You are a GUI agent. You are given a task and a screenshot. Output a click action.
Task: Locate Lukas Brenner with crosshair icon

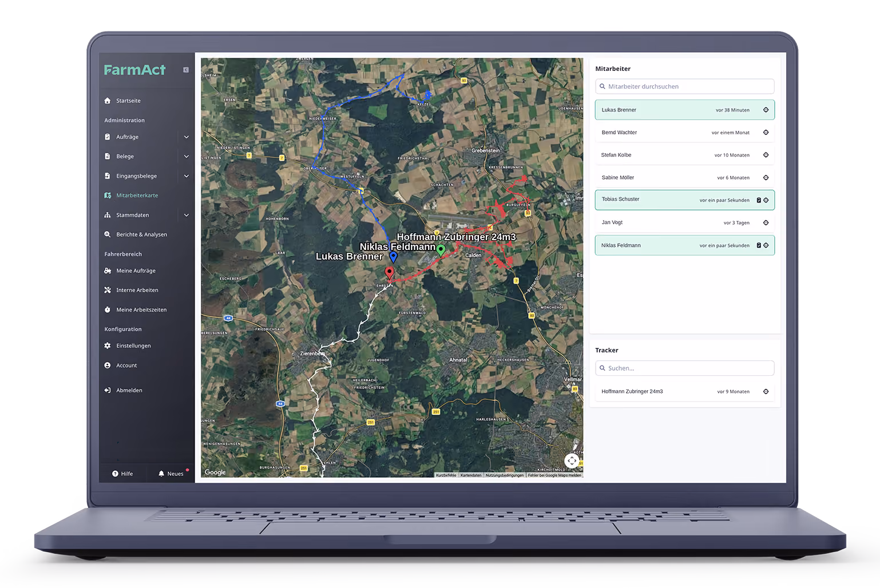click(766, 110)
